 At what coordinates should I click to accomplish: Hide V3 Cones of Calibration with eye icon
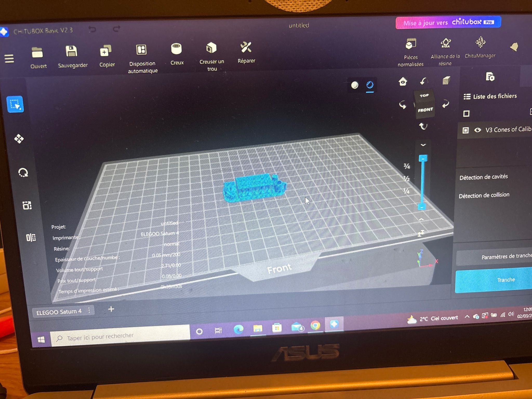(x=477, y=130)
